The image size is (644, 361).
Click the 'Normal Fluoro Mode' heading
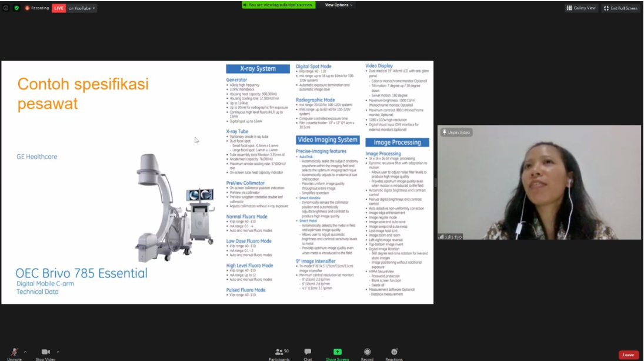coord(246,217)
